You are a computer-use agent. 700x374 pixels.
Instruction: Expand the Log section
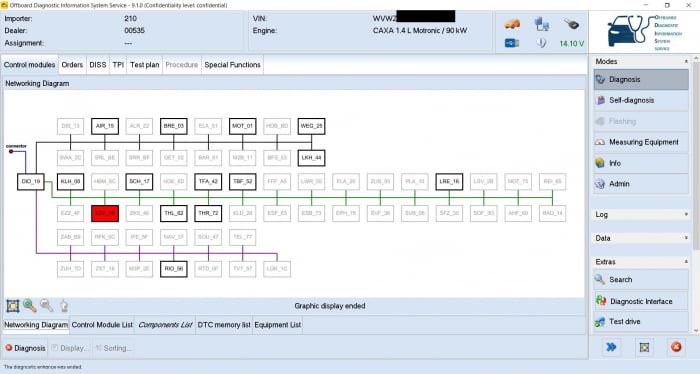click(x=686, y=215)
